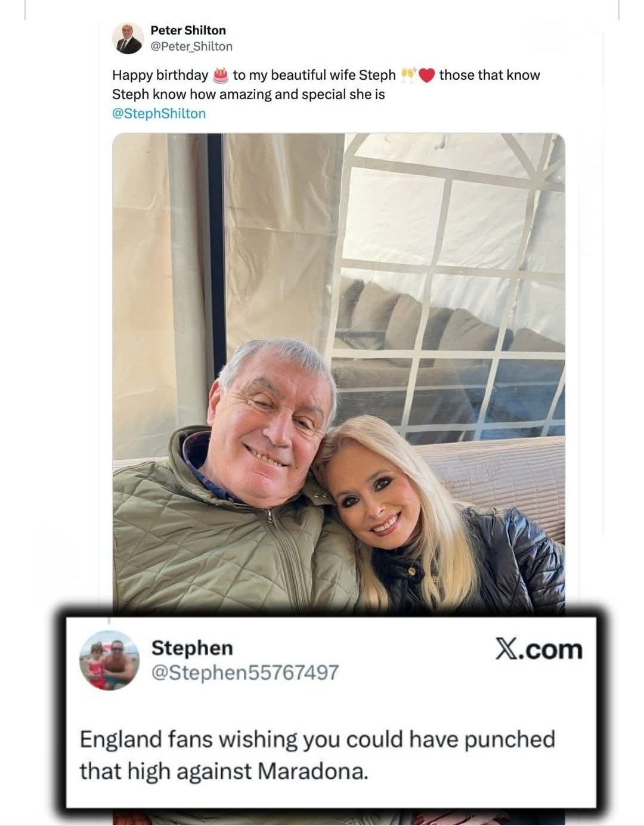This screenshot has height=826, width=644.
Task: Open the Peter Shilton display name
Action: tap(188, 30)
